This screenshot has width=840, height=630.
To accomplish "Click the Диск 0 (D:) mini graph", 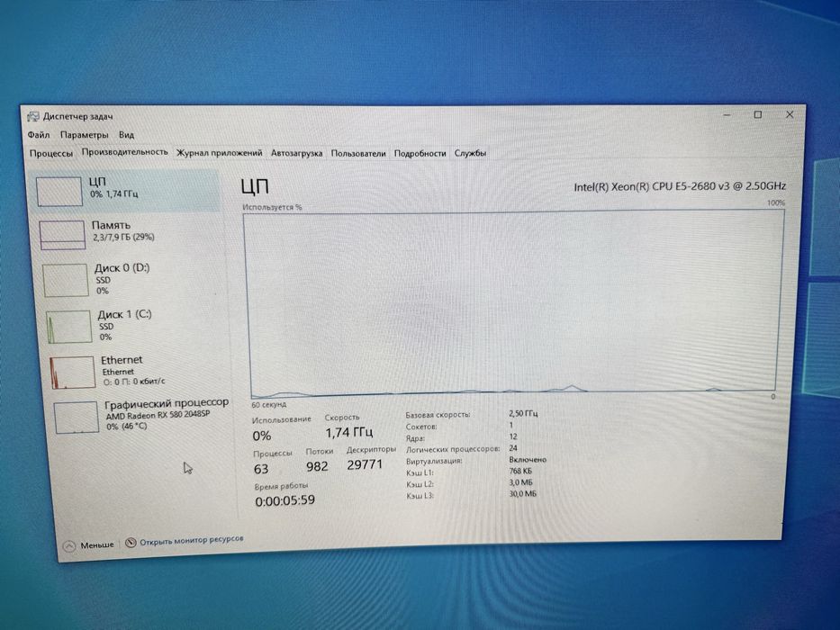I will 66,280.
